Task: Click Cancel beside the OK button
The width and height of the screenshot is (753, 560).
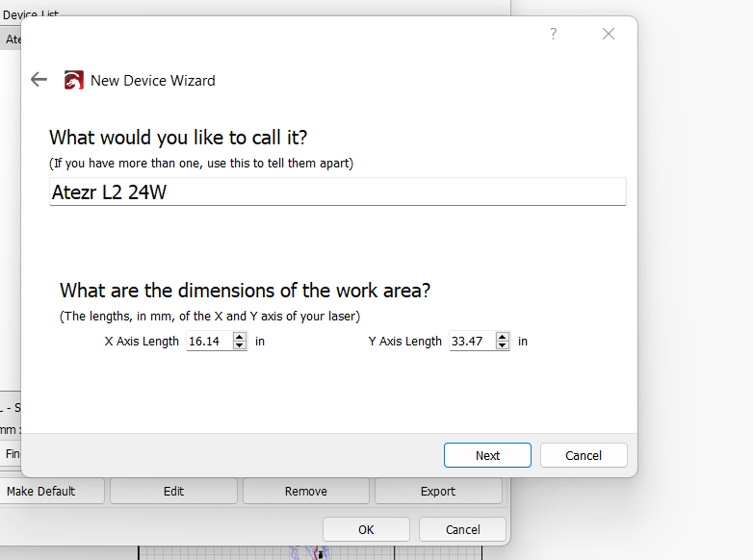Action: tap(462, 529)
